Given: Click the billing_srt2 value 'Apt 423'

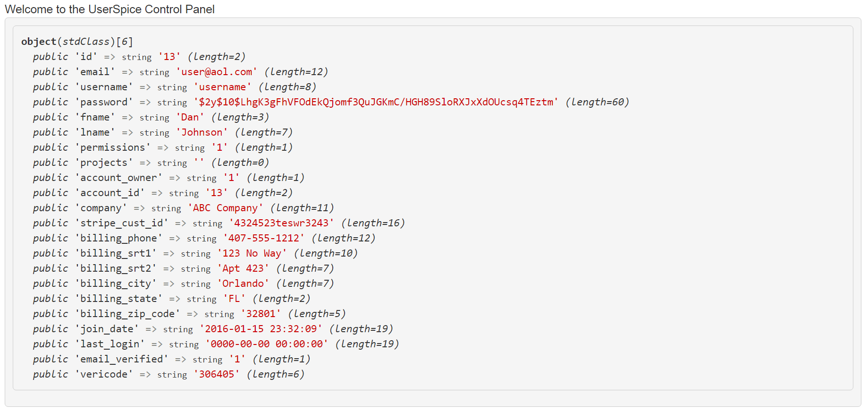Looking at the screenshot, I should 243,268.
